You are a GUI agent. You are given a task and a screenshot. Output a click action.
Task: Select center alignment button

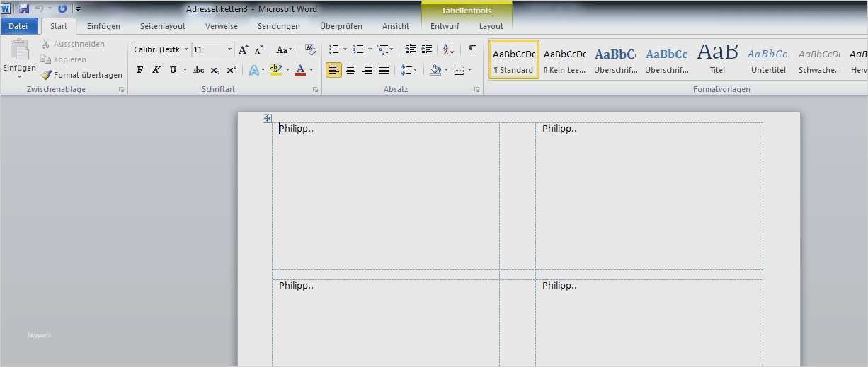[350, 70]
